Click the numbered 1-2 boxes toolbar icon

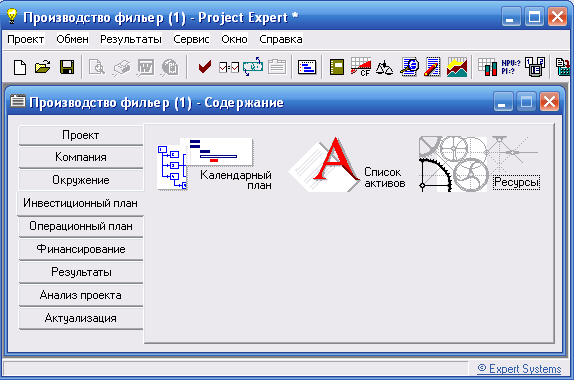tap(535, 67)
